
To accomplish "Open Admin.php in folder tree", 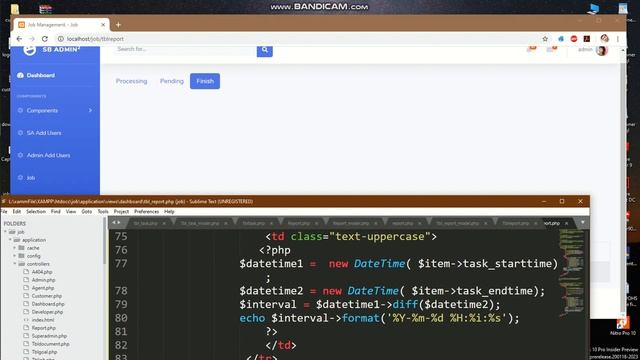I will (43, 280).
